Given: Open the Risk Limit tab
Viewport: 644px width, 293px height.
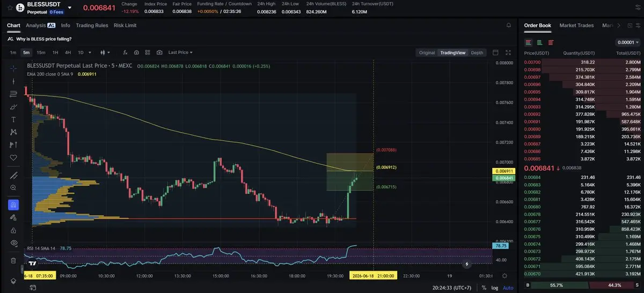Looking at the screenshot, I should coord(125,25).
